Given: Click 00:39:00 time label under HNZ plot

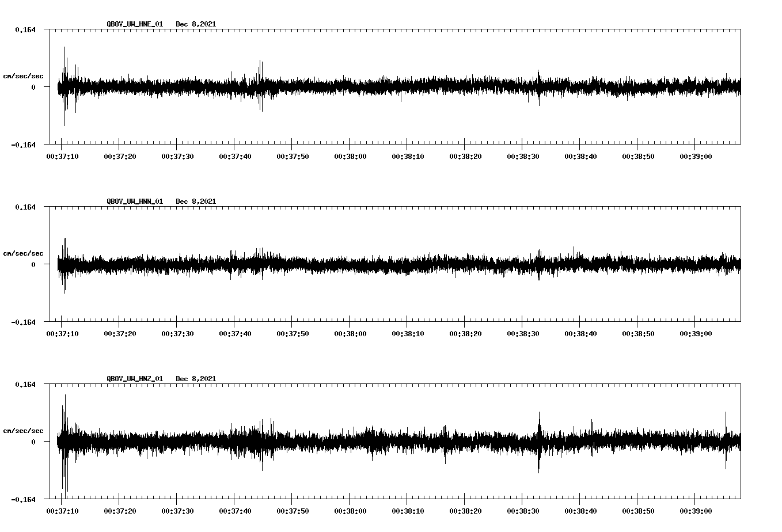Looking at the screenshot, I should click(x=696, y=511).
